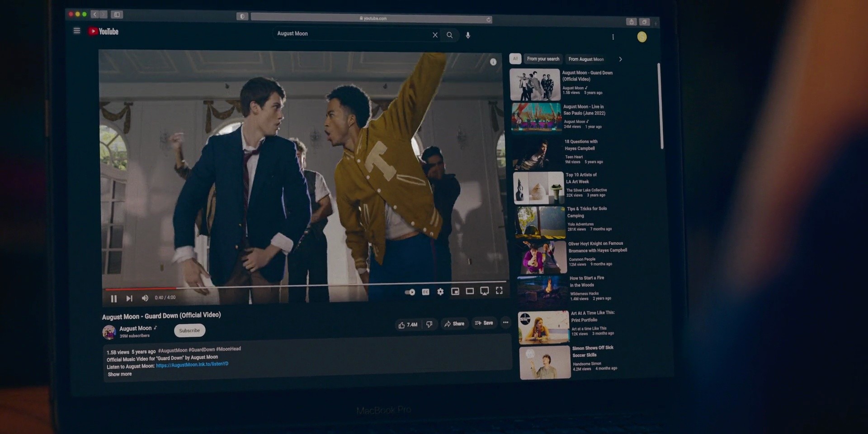This screenshot has height=434, width=868.
Task: Open the Safari share button
Action: pyautogui.click(x=632, y=22)
